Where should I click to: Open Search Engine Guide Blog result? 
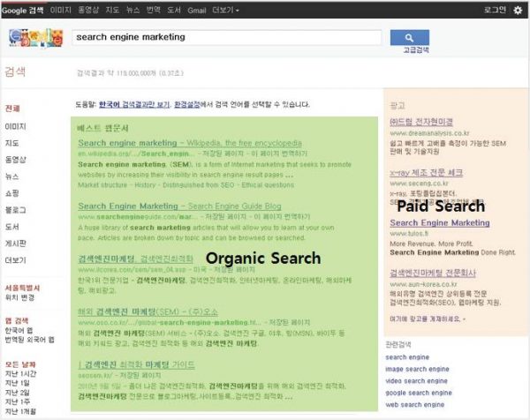pyautogui.click(x=179, y=206)
